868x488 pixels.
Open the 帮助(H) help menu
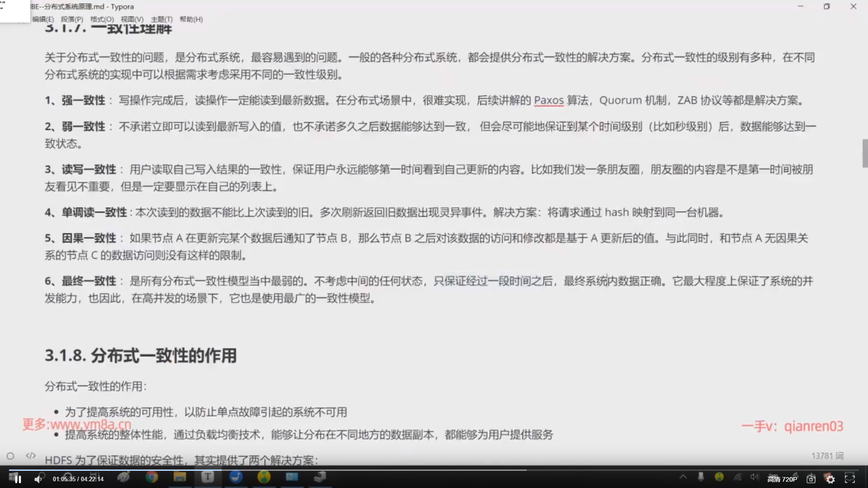(x=191, y=19)
